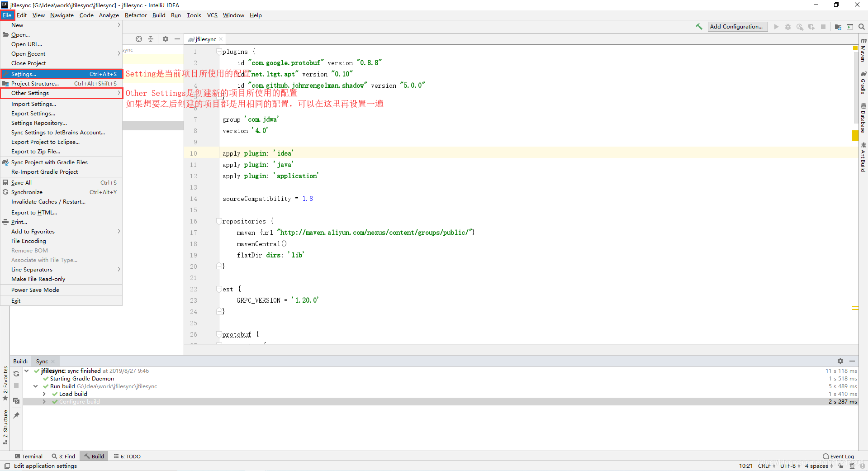Open the Event Log button
This screenshot has height=471, width=868.
(x=839, y=457)
